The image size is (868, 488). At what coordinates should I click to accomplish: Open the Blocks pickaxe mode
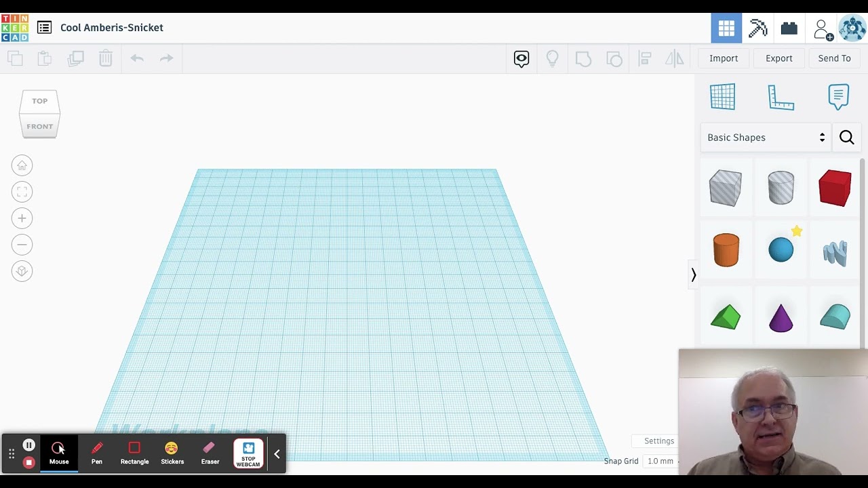[x=757, y=28]
